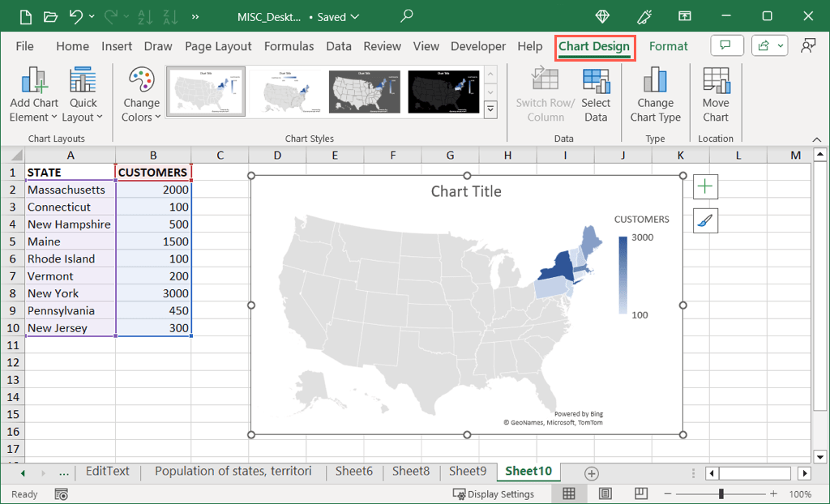This screenshot has height=504, width=830.
Task: Expand the Share button dropdown
Action: (x=781, y=46)
